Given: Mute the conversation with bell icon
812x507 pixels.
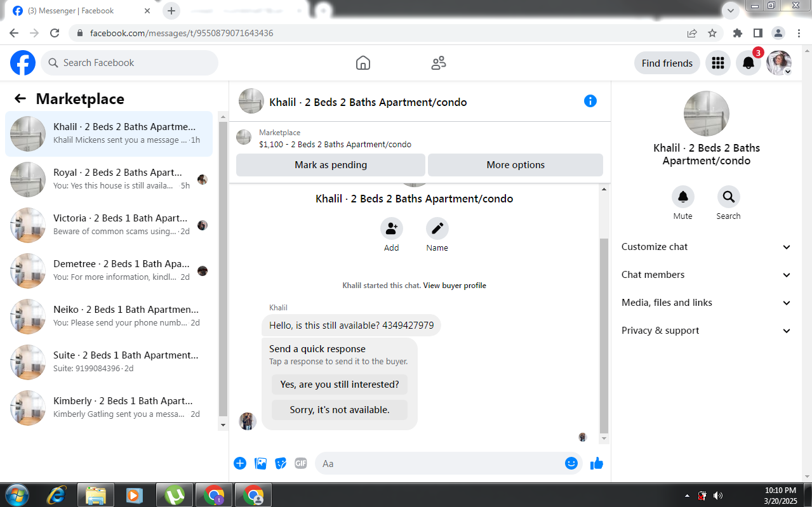Looking at the screenshot, I should (x=683, y=197).
